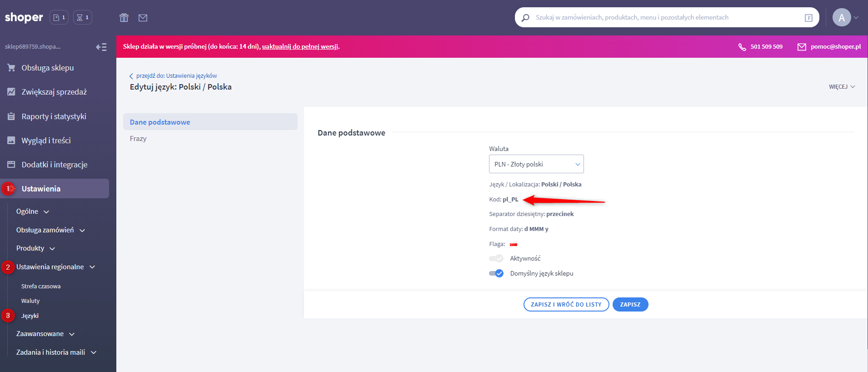868x372 pixels.
Task: Click the back chevron before przejdź do
Action: click(131, 76)
